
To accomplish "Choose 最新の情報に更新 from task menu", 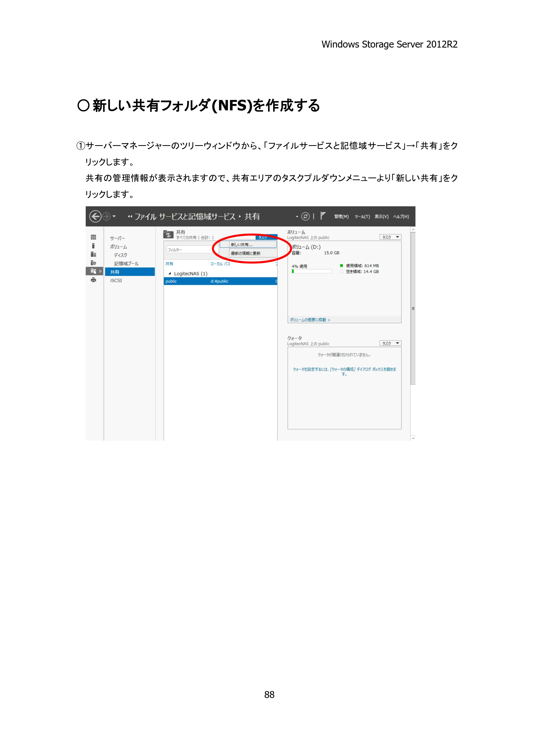I will click(248, 253).
